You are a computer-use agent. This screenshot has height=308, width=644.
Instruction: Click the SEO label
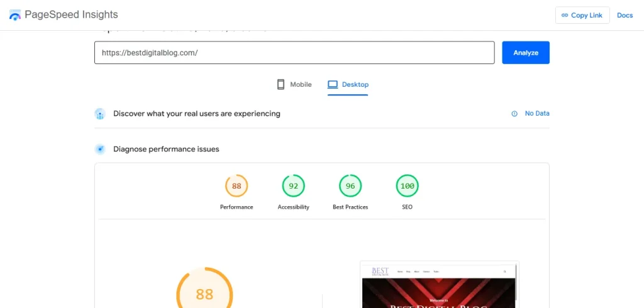(x=408, y=207)
